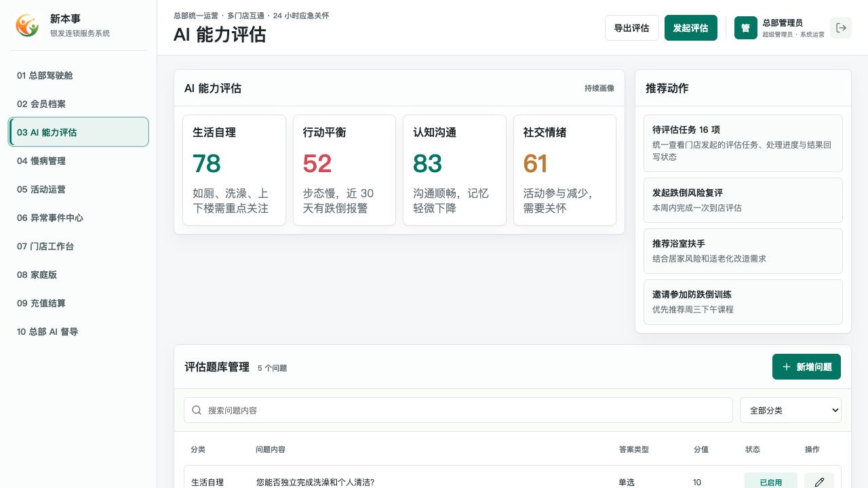Open the 行动平衡 score card

tap(344, 170)
